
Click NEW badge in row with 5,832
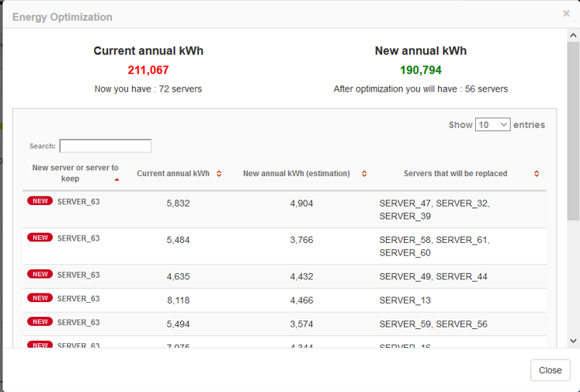pyautogui.click(x=40, y=201)
